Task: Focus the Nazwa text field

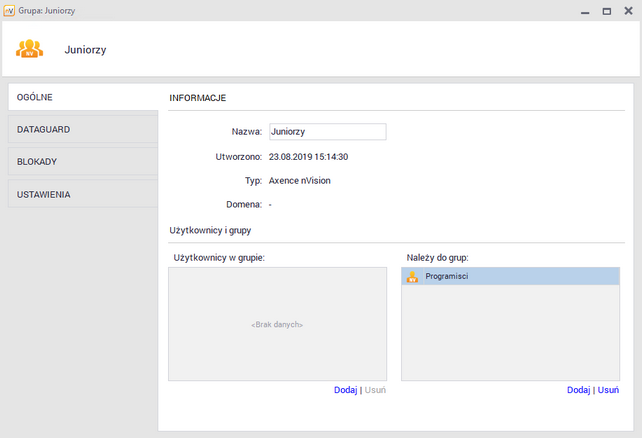Action: (326, 131)
